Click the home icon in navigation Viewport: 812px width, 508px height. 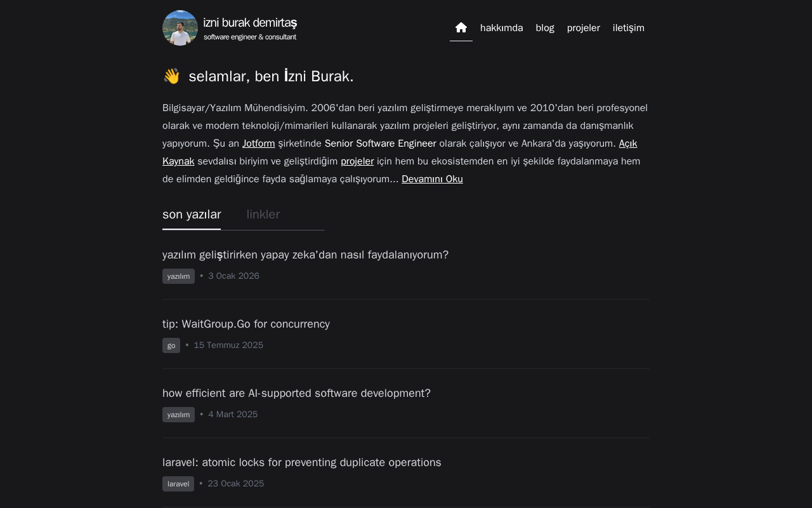coord(461,27)
